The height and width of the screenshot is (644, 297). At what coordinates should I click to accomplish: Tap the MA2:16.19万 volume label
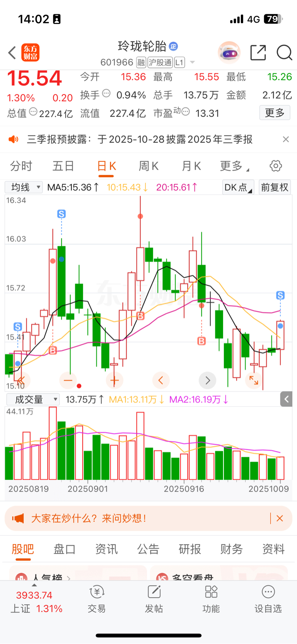point(199,399)
